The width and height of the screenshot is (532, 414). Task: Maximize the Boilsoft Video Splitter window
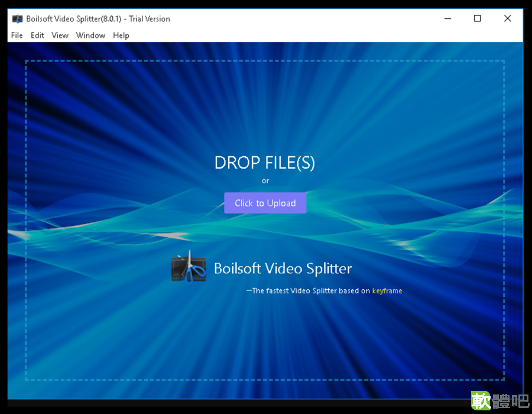[x=478, y=19]
